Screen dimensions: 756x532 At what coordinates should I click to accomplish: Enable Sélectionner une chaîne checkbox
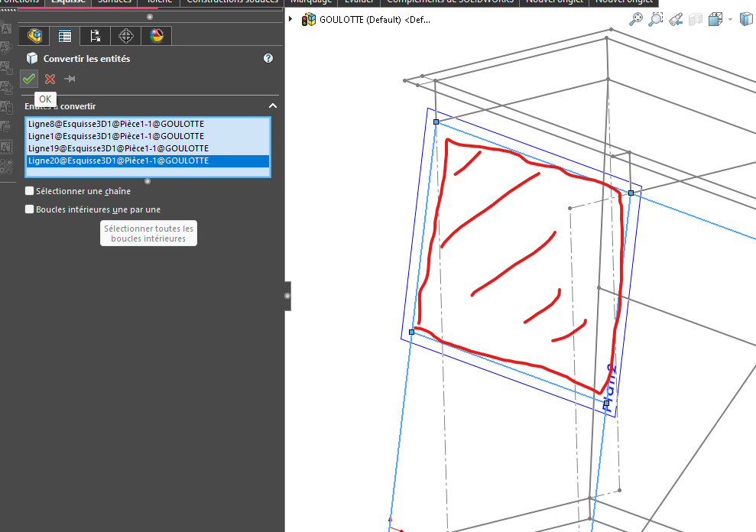coord(30,191)
